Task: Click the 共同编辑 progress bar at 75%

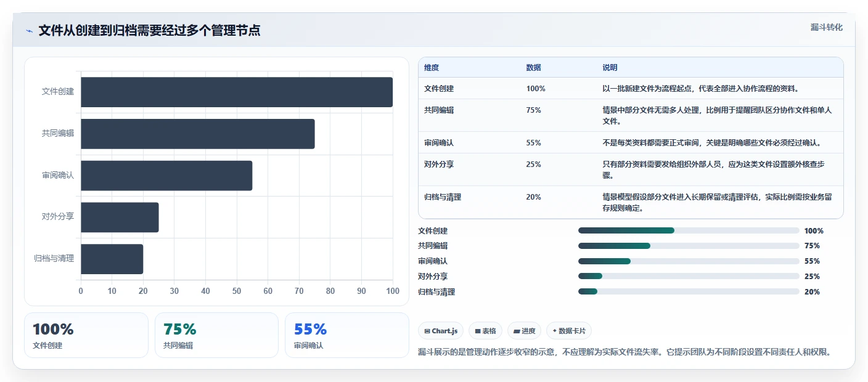Action: click(x=689, y=246)
